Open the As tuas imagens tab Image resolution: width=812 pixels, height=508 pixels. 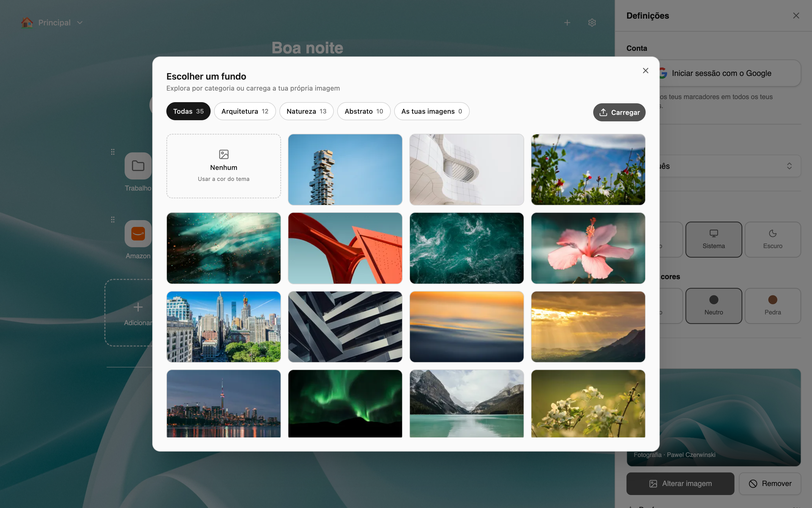click(431, 111)
